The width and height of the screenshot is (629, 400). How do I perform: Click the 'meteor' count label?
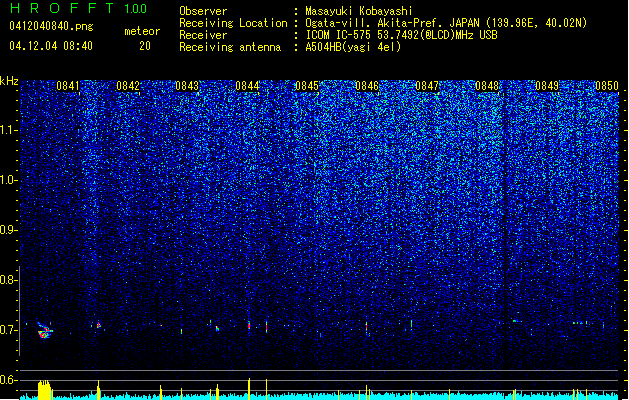click(x=142, y=31)
